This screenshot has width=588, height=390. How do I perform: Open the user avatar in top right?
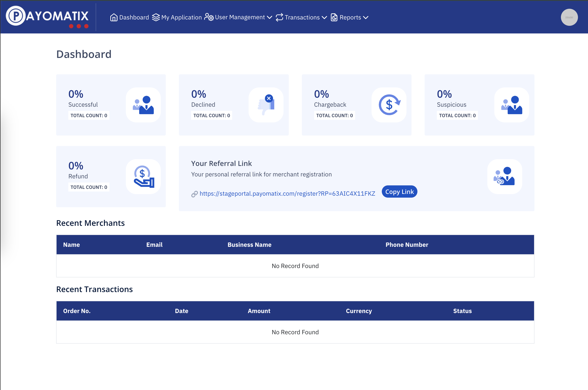[569, 17]
